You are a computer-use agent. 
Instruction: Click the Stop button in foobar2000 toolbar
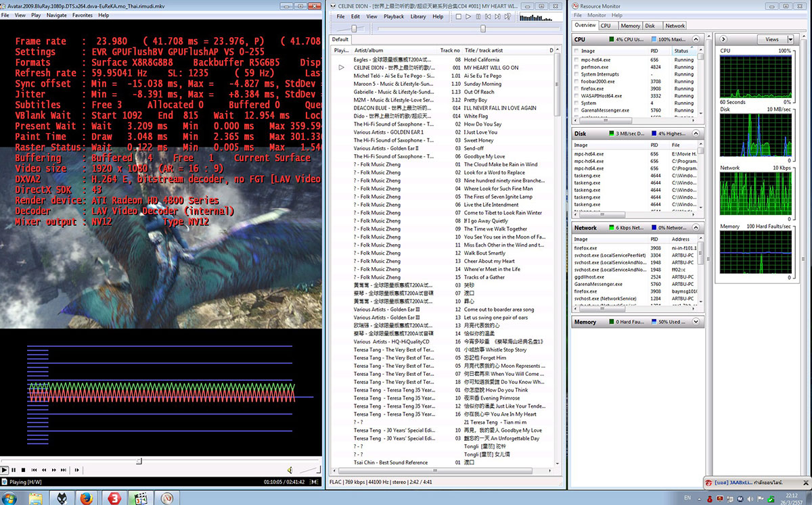457,16
